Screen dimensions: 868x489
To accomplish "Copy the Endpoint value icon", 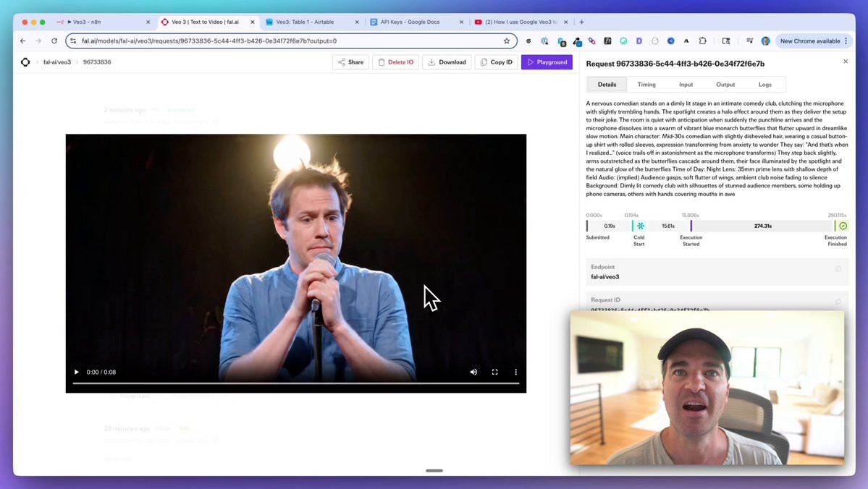I will point(838,268).
